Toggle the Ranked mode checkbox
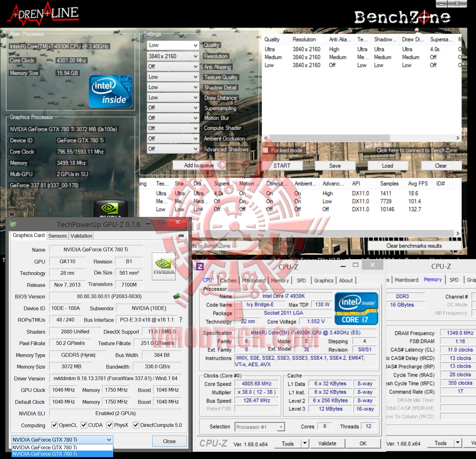 [x=266, y=150]
